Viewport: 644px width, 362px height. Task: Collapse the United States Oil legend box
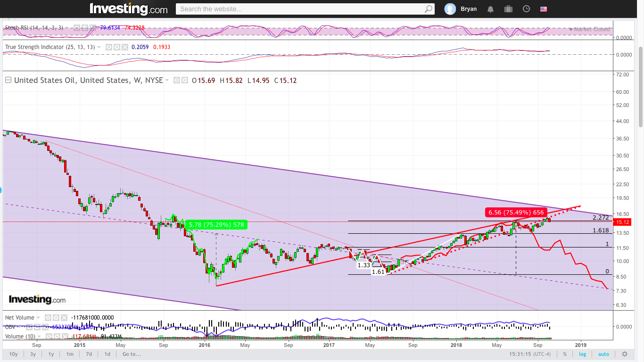8,80
